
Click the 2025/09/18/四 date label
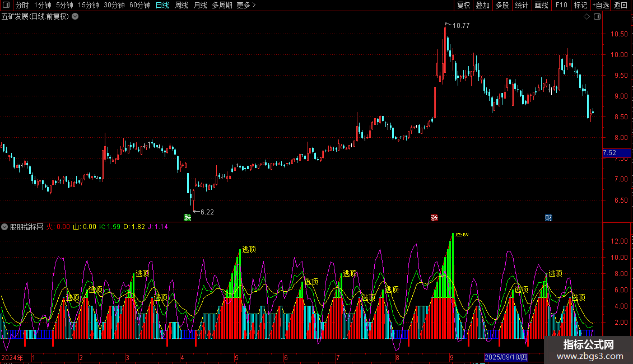click(506, 357)
